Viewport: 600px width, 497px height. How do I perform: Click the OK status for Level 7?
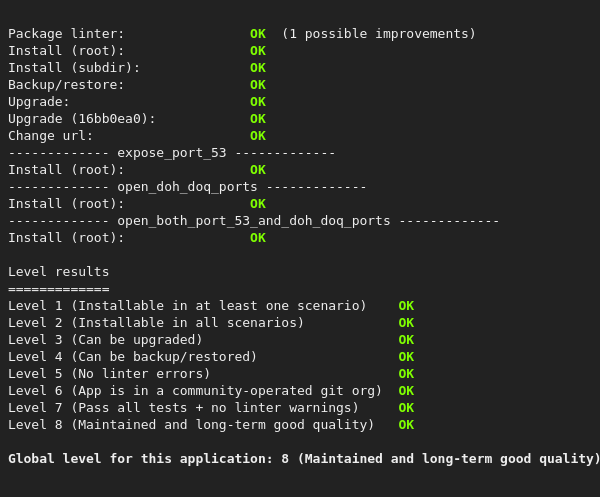[405, 408]
